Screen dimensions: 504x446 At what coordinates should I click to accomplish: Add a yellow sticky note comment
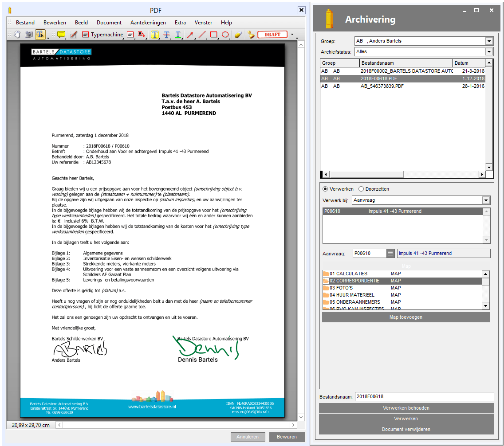61,34
